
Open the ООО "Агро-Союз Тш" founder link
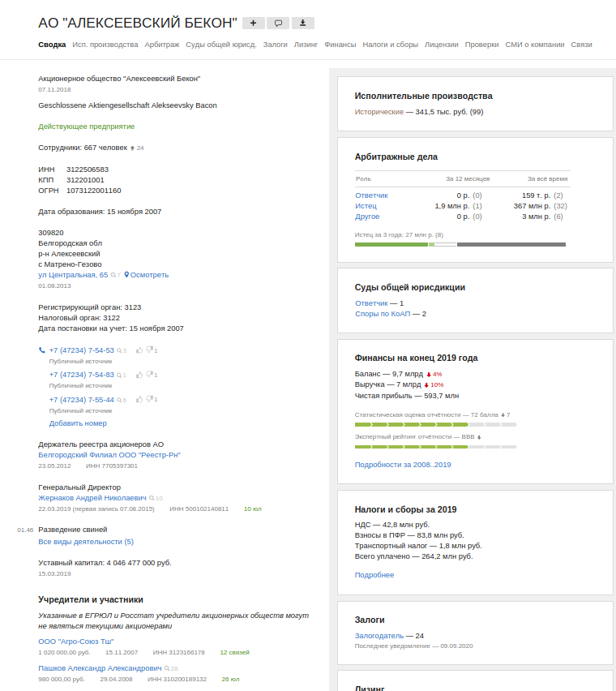pos(71,642)
